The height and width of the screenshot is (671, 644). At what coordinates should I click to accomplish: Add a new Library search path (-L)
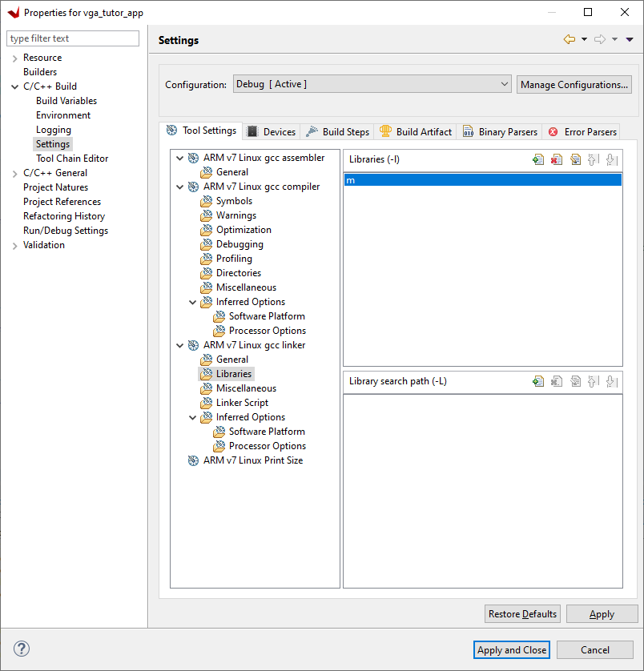(x=537, y=381)
